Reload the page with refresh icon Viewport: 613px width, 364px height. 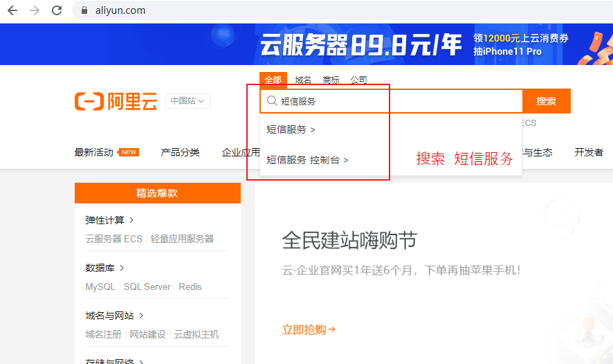click(x=57, y=10)
